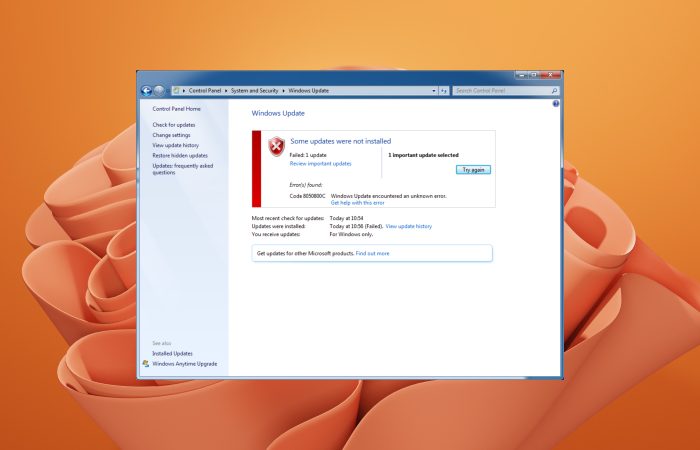
Task: Click the Try again button
Action: (473, 170)
